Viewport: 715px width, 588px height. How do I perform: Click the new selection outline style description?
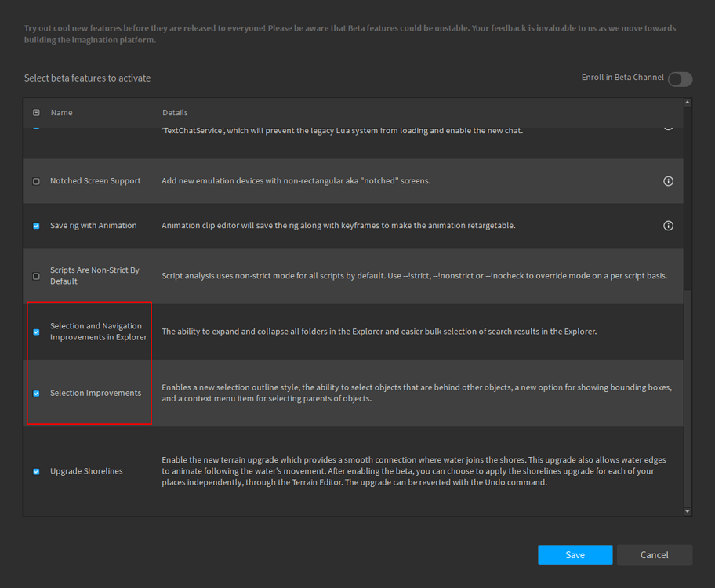point(417,393)
